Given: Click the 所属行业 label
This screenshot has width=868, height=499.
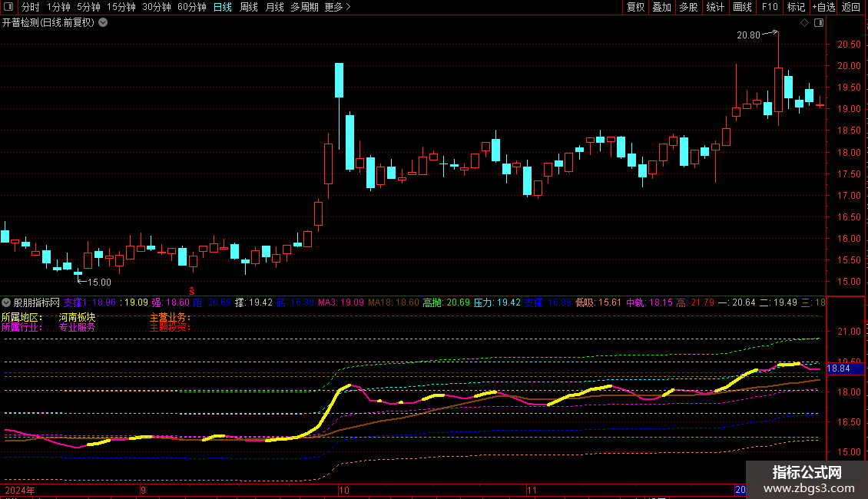Looking at the screenshot, I should 22,327.
